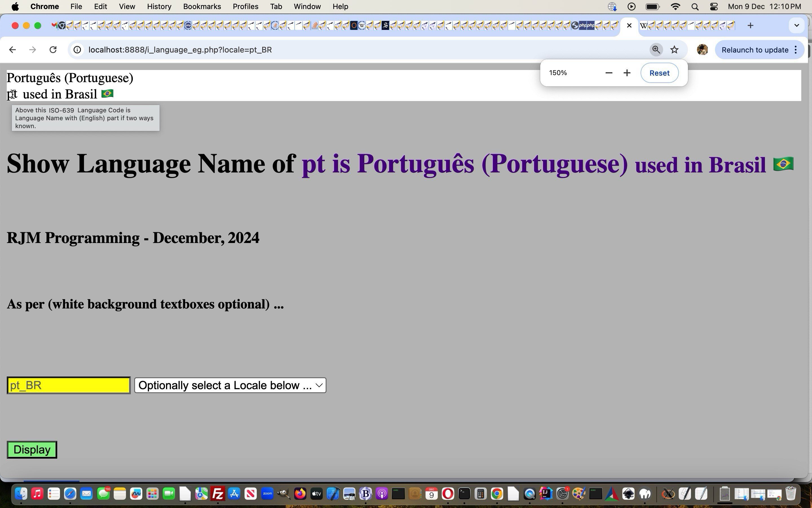Open App Store from the Dock
Viewport: 812px width, 508px height.
(235, 494)
